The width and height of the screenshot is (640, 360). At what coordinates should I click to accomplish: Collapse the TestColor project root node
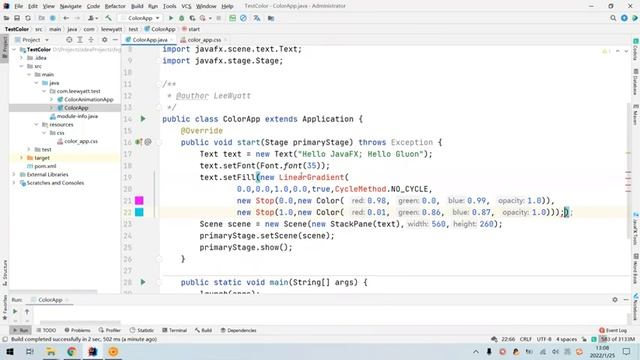pos(14,49)
